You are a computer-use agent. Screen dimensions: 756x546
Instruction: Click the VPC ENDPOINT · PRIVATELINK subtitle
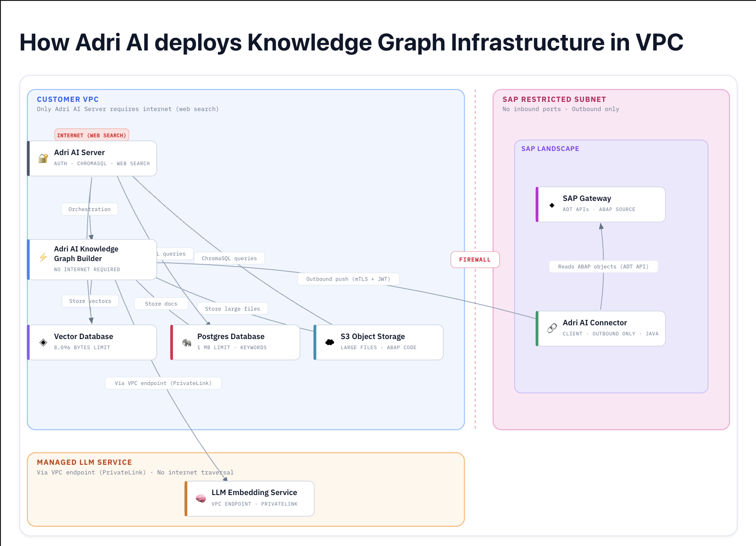[x=255, y=504]
